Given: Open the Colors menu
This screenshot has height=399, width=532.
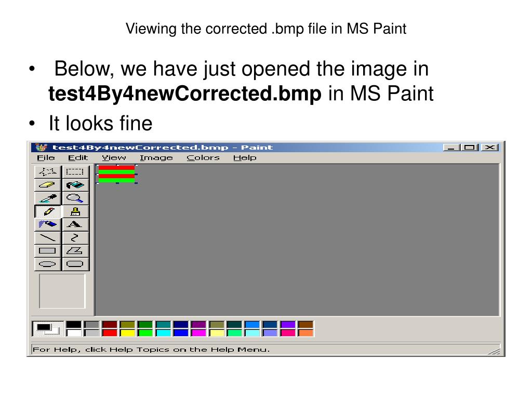Looking at the screenshot, I should [203, 158].
